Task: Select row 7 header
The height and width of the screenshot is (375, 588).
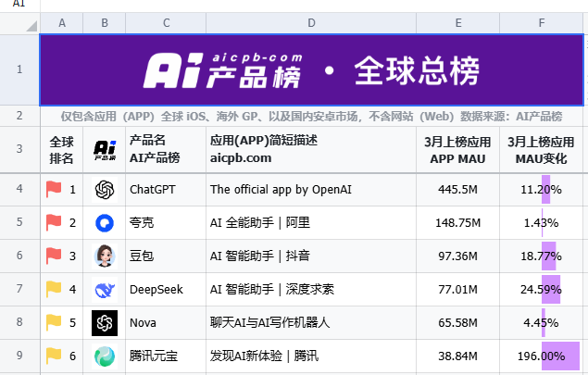Action: pos(19,289)
